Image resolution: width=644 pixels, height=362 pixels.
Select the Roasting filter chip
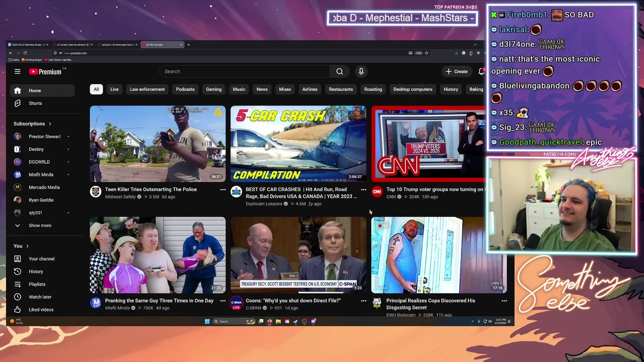[373, 89]
